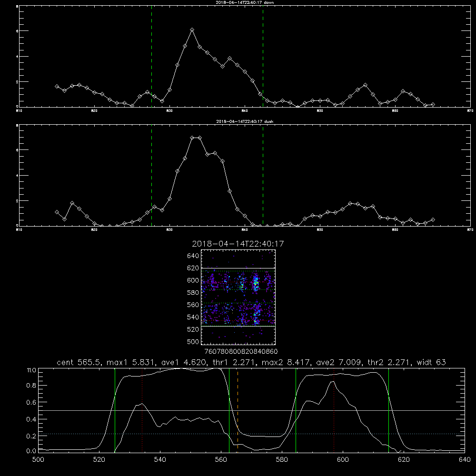Click the 'max1 5.831' value in the stats line
Screen dimensions: 476x476
pos(131,362)
